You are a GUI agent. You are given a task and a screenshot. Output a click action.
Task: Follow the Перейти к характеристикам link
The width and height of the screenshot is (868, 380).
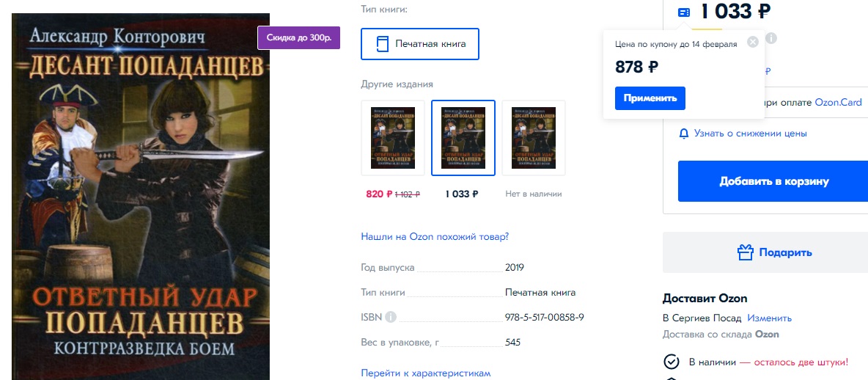pyautogui.click(x=426, y=373)
